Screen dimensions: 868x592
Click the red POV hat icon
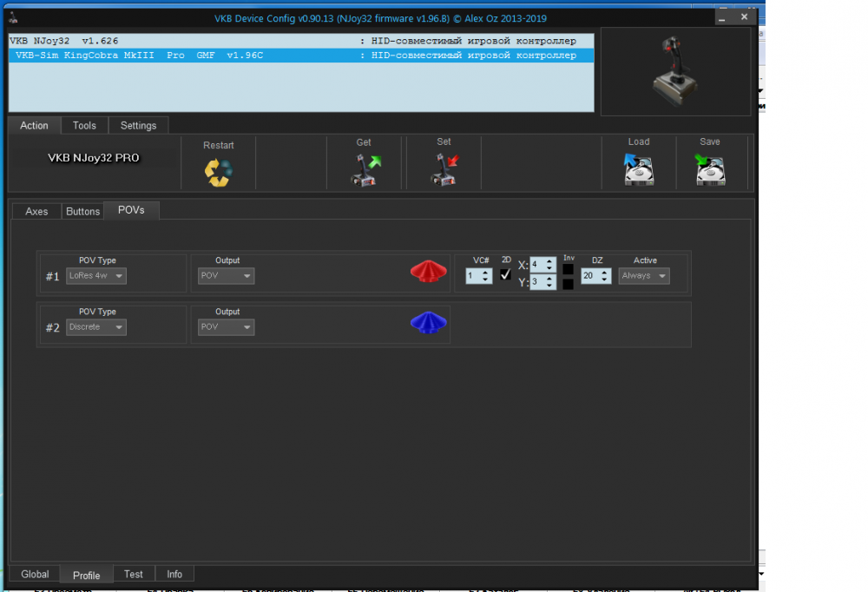pos(429,272)
